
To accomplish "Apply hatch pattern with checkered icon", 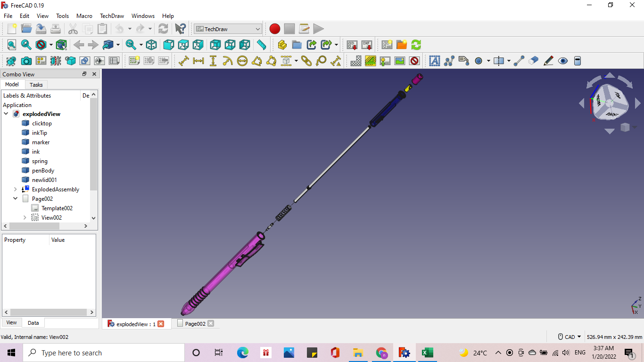I will (356, 61).
